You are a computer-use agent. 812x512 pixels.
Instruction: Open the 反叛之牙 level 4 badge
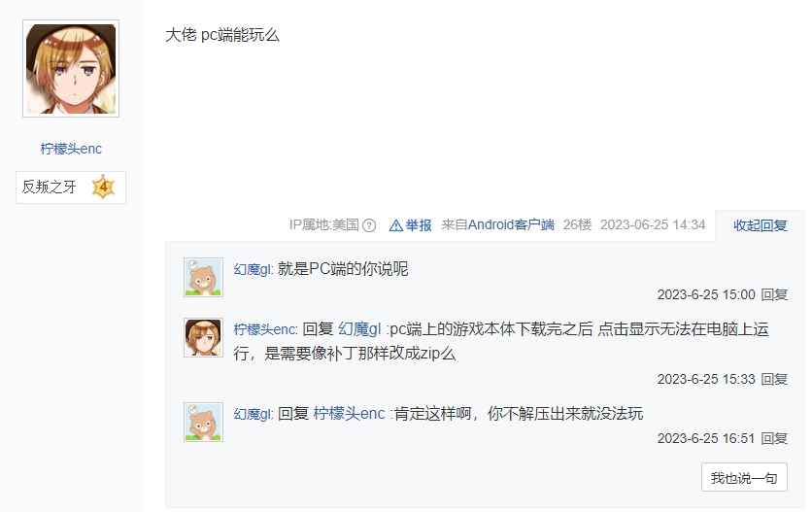pyautogui.click(x=71, y=188)
